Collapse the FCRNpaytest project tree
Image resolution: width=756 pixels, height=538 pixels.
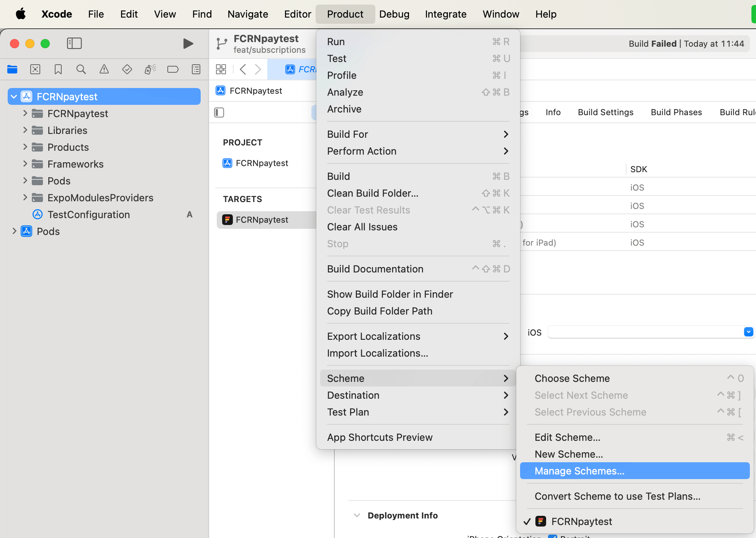coord(14,96)
